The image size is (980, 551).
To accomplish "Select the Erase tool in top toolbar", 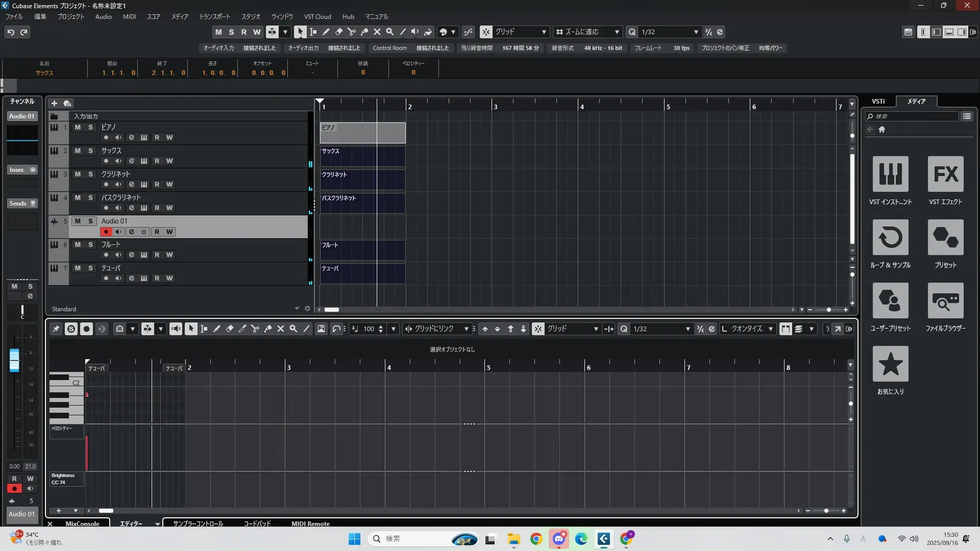I will 338,32.
